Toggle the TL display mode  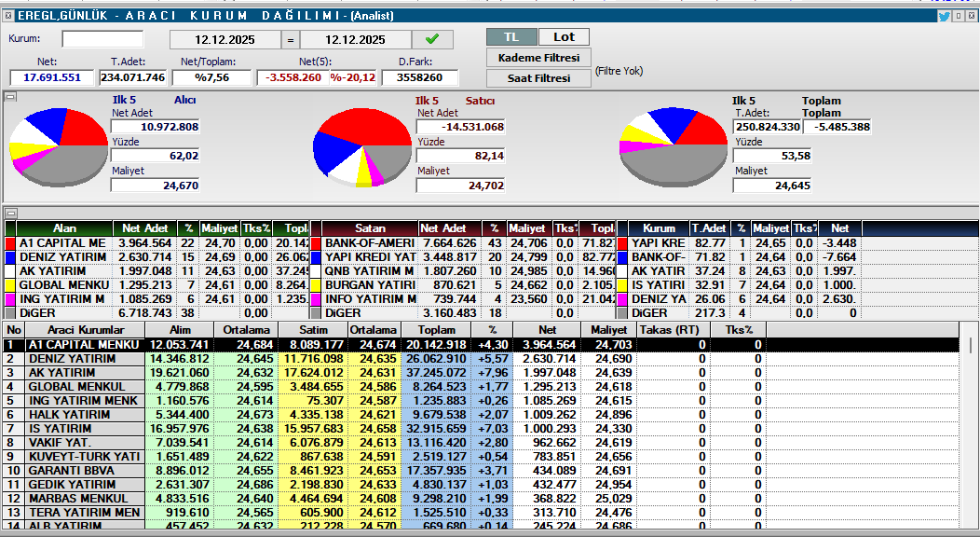click(511, 37)
